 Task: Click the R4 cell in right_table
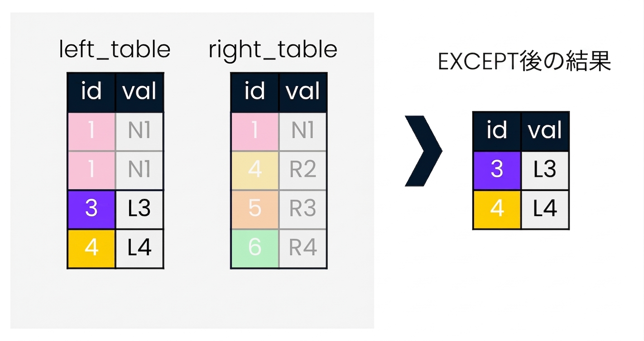click(303, 248)
